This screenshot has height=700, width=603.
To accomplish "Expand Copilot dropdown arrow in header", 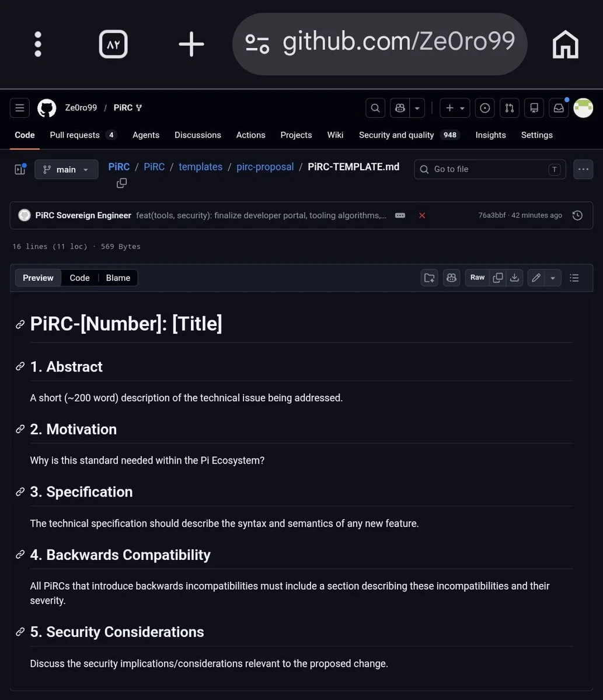I will click(417, 108).
